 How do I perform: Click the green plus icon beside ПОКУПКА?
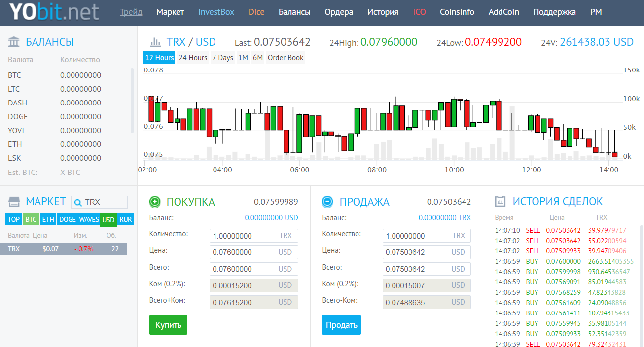point(155,202)
